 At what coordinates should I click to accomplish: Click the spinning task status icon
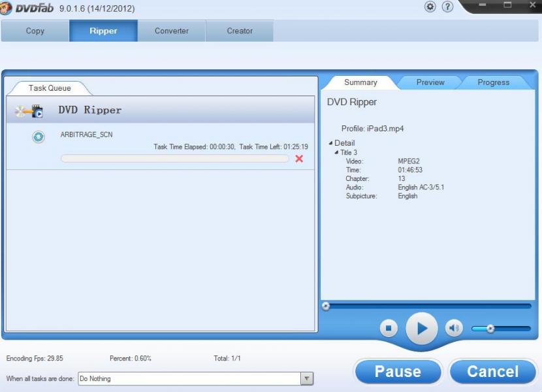click(39, 137)
